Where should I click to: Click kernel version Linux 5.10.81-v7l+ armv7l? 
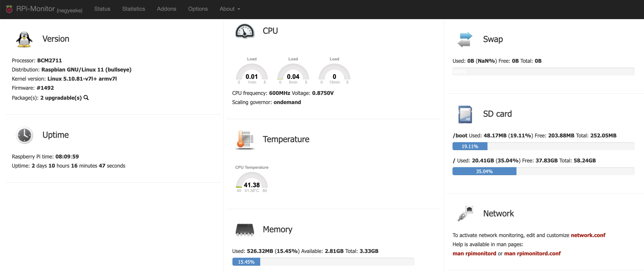[82, 79]
